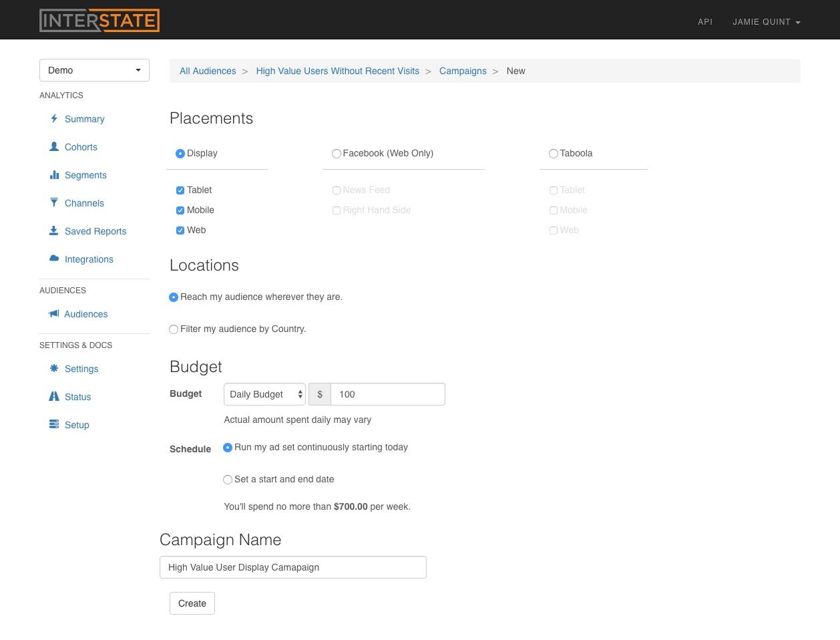
Task: Open the Setup page
Action: tap(77, 425)
